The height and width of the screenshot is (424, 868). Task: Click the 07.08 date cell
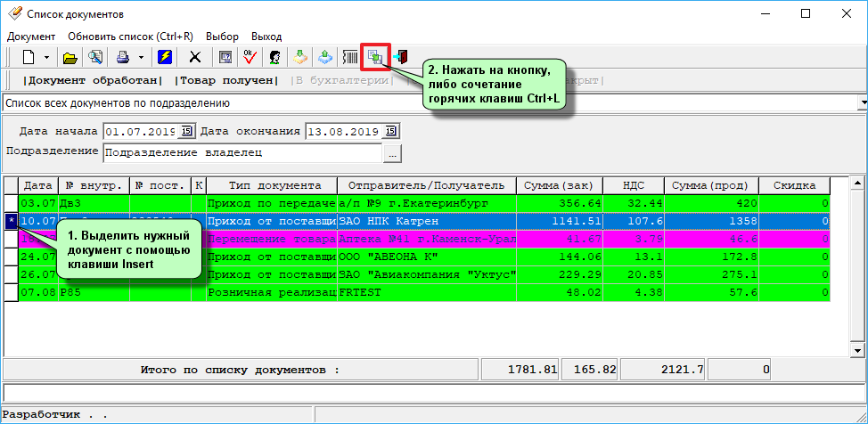pos(38,293)
